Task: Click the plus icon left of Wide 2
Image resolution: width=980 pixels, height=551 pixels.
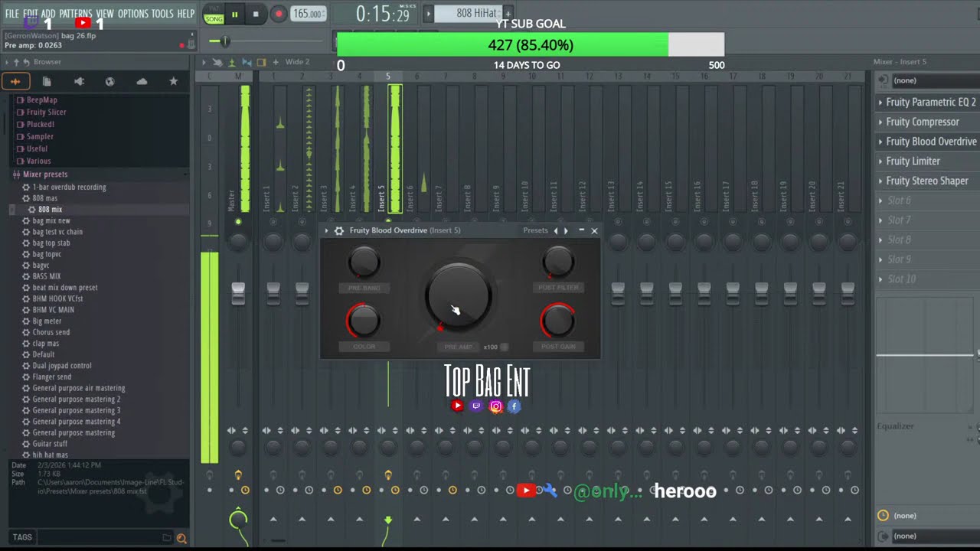Action: (276, 62)
